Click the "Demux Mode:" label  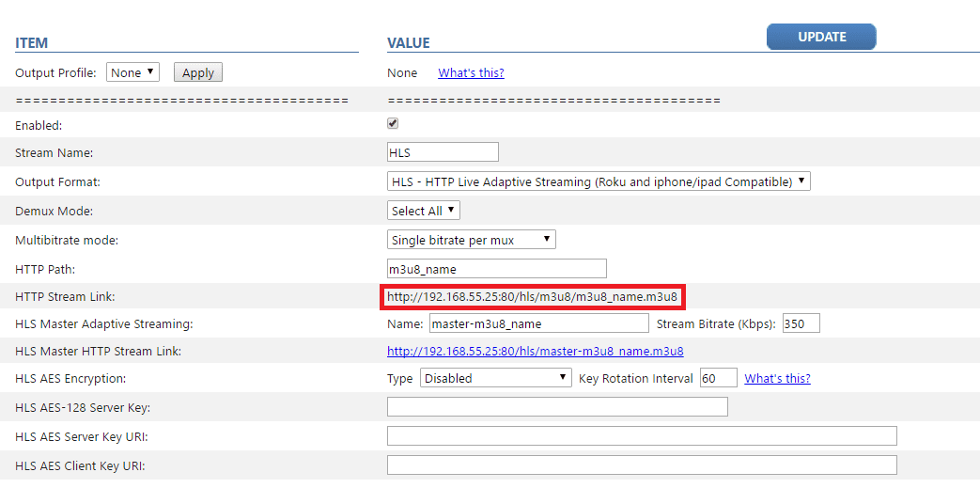[54, 212]
